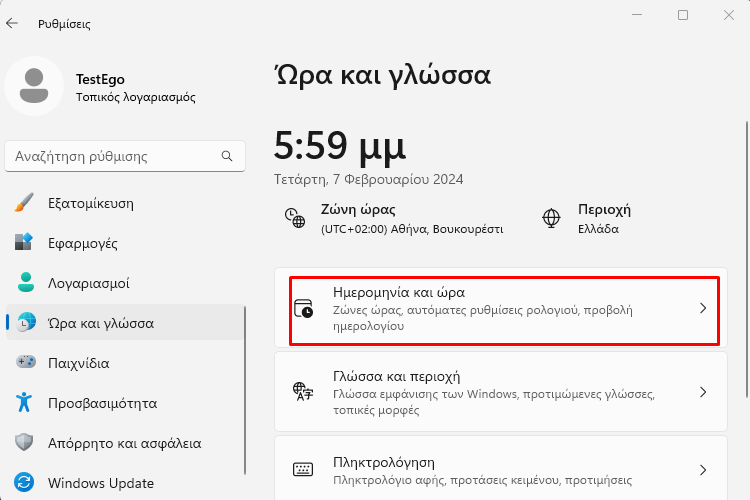Click the Εφαρμογές apps icon
The height and width of the screenshot is (500, 750).
[24, 243]
